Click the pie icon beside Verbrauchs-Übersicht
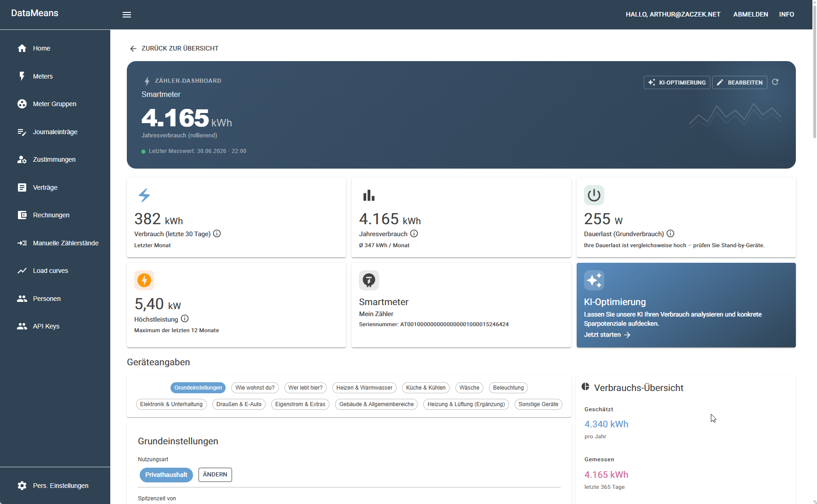The width and height of the screenshot is (817, 504). point(585,387)
